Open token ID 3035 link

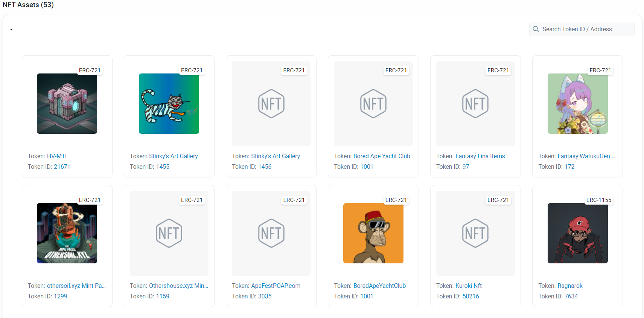coord(265,296)
